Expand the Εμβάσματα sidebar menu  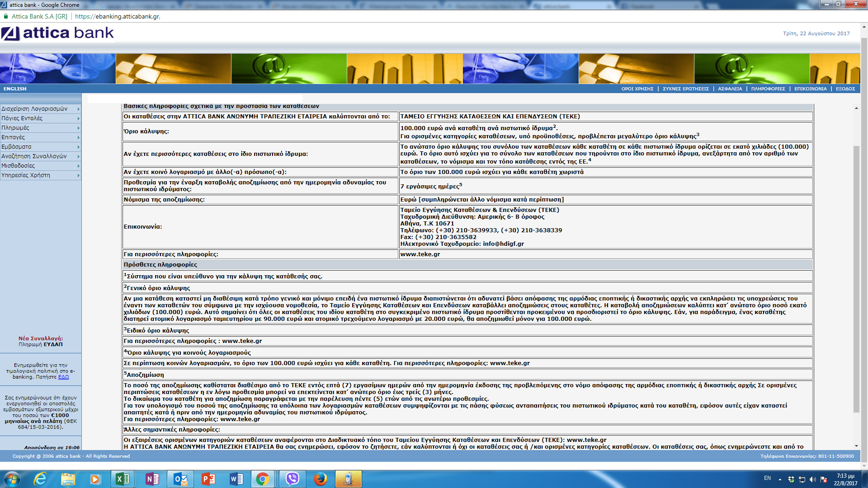(40, 147)
